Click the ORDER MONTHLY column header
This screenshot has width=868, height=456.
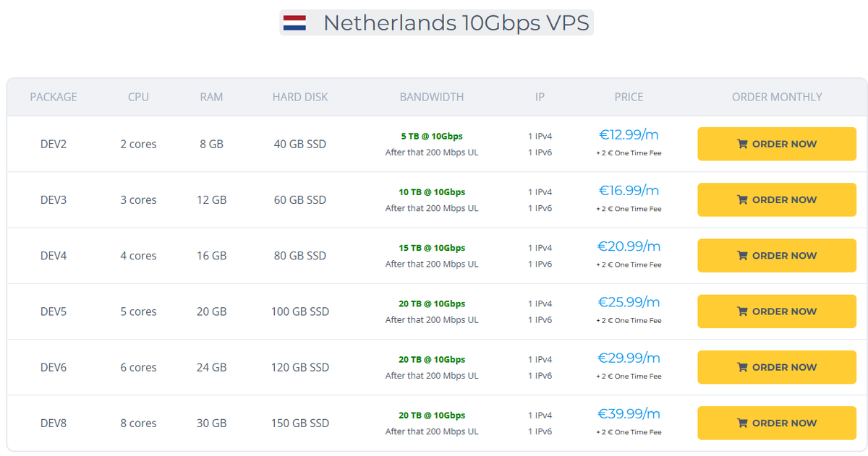pos(777,97)
